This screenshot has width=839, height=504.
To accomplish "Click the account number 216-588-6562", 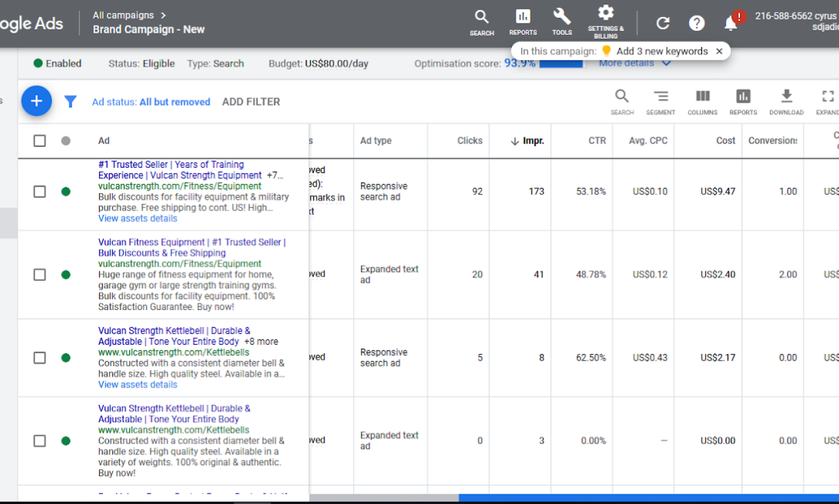I will [x=784, y=16].
